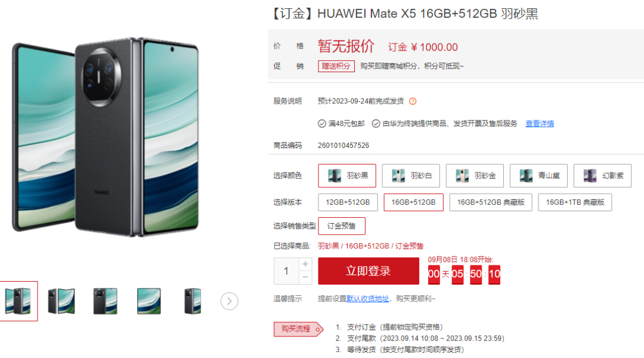Click the red 立即登录 button
Viewport: 644px width, 358px height.
point(369,271)
